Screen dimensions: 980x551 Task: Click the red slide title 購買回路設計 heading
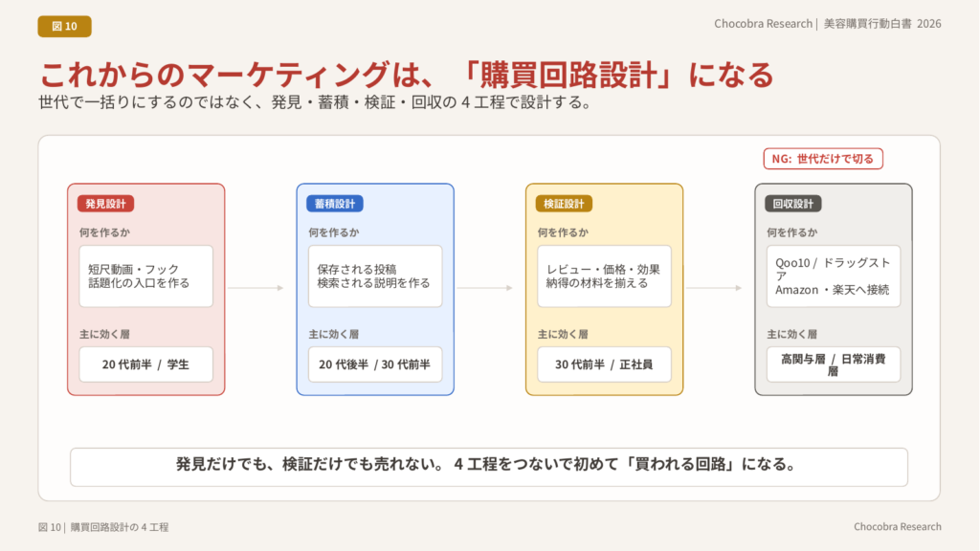click(406, 74)
